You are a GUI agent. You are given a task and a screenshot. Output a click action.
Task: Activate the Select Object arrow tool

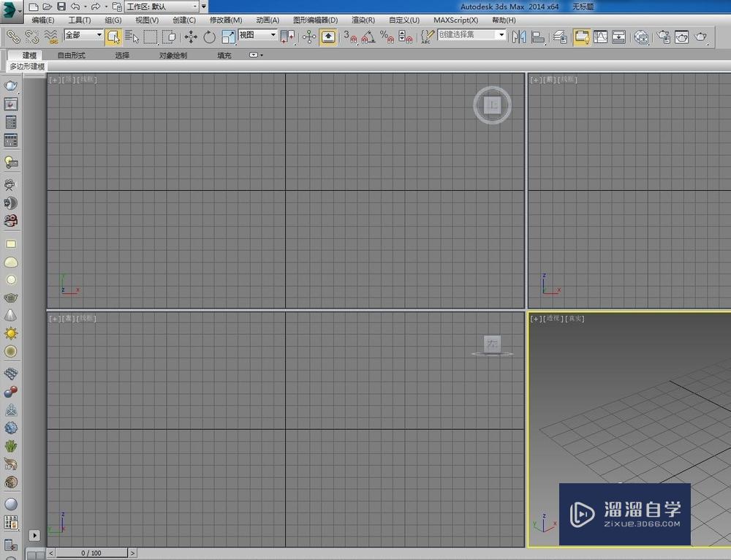point(115,36)
